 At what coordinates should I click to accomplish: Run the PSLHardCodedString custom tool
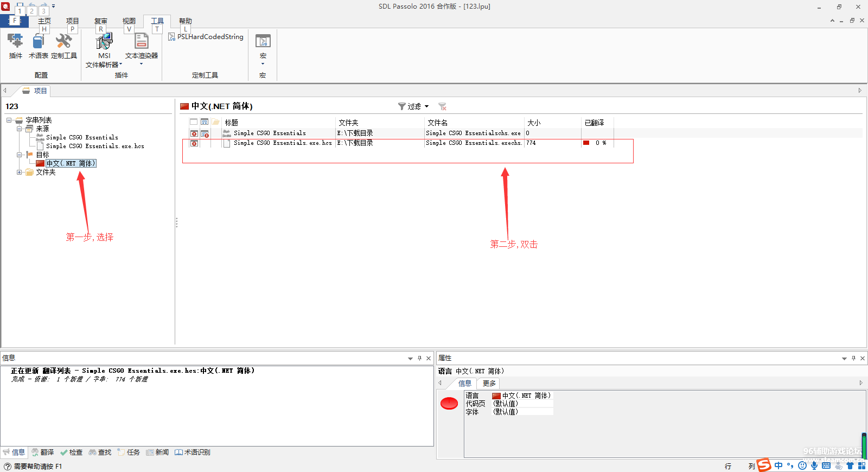coord(206,37)
